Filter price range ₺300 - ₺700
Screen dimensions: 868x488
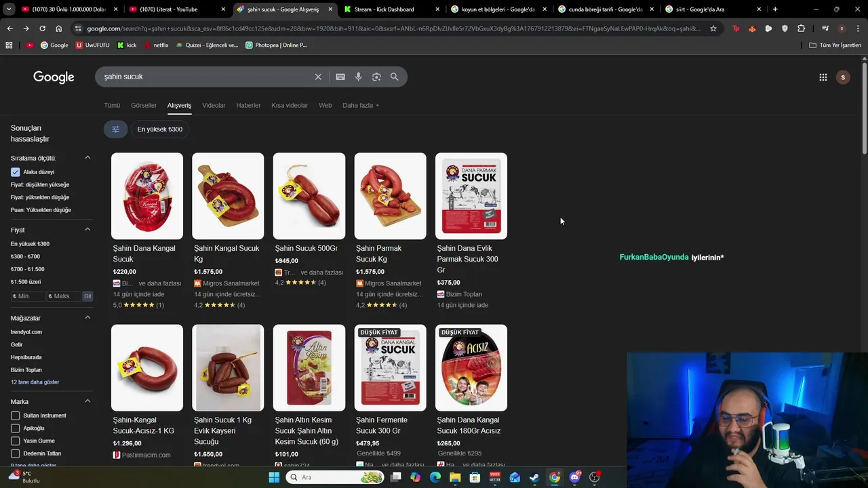pyautogui.click(x=25, y=257)
